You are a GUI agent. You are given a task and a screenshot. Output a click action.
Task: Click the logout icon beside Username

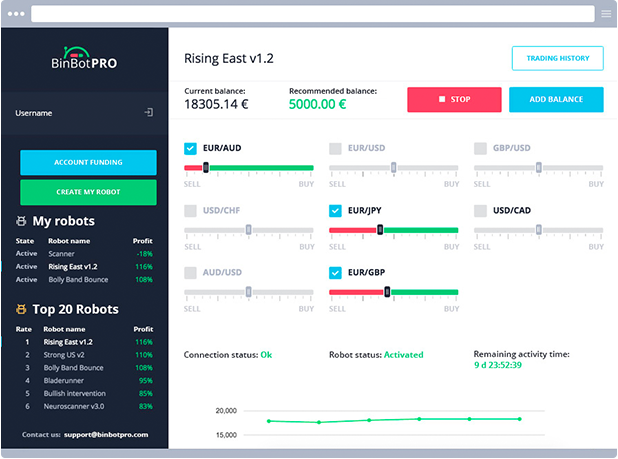click(x=149, y=113)
